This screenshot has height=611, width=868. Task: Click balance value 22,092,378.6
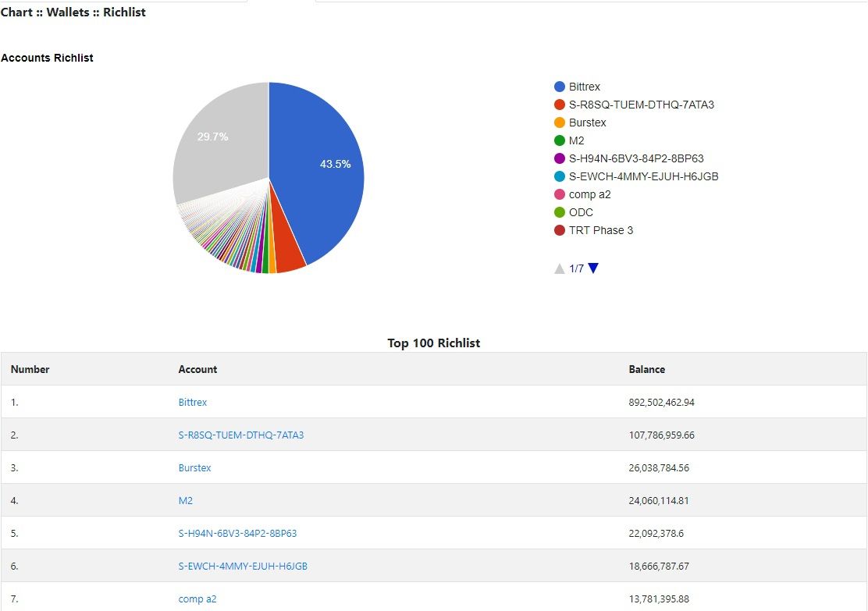tap(656, 534)
